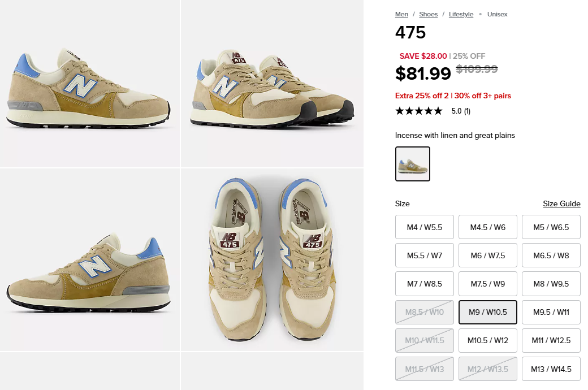Choose size M4 / W5.5
This screenshot has height=390, width=588.
tap(424, 227)
